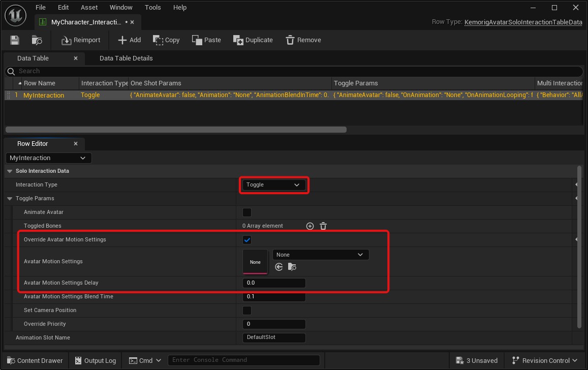Open the Asset menu
Viewport: 588px width, 370px height.
point(89,8)
